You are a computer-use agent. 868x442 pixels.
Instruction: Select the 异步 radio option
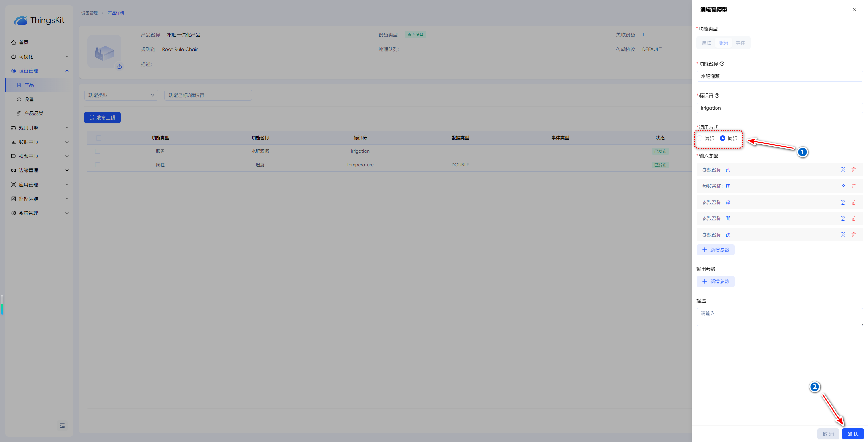700,138
